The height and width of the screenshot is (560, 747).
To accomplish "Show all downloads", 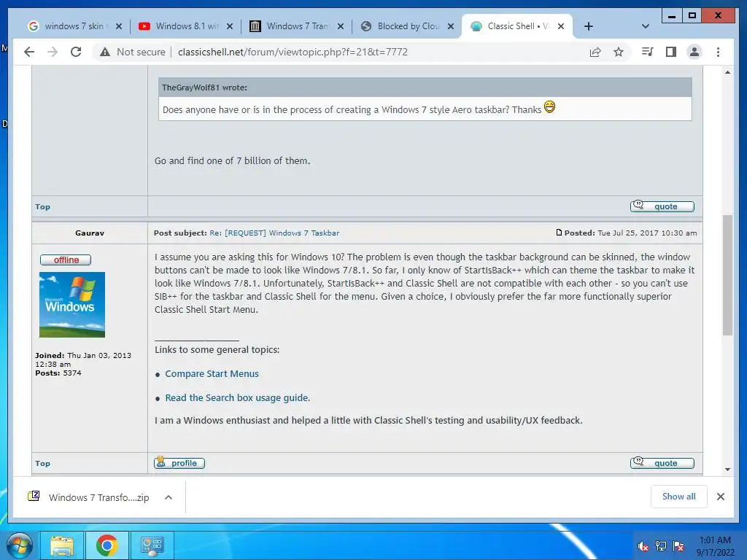I will pos(679,497).
